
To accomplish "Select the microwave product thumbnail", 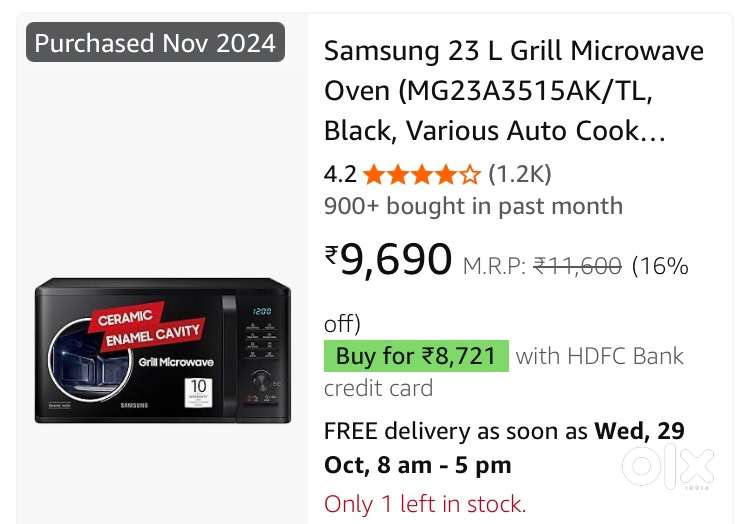I will 163,350.
